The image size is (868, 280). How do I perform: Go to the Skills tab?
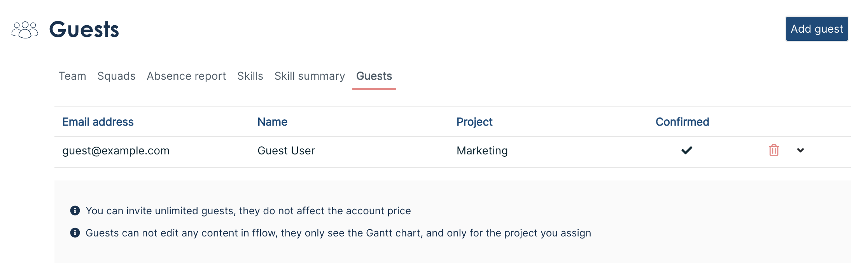coord(250,76)
